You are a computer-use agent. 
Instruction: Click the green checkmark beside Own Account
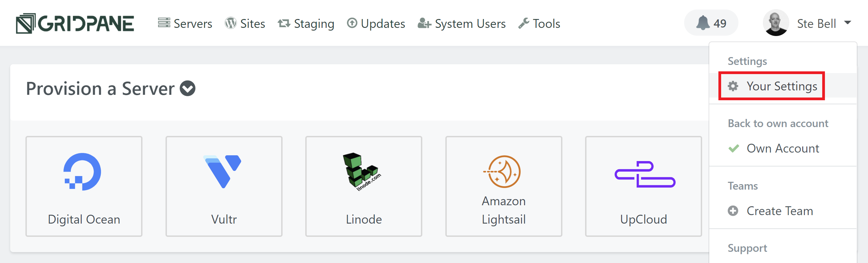[x=734, y=148]
